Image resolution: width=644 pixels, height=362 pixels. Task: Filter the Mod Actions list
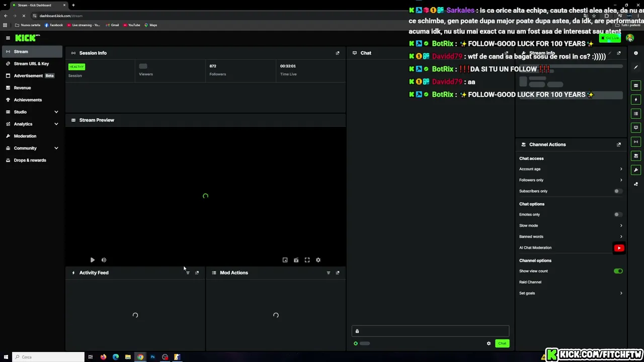tap(329, 273)
